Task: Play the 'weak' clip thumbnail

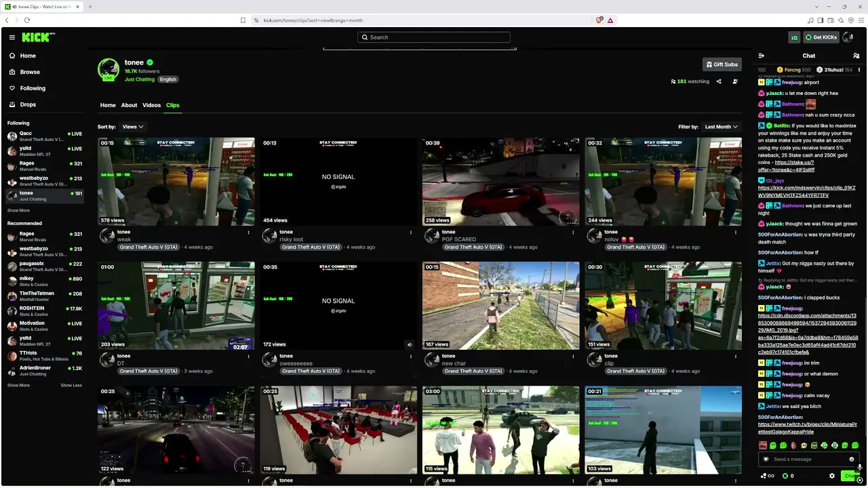Action: tap(176, 182)
